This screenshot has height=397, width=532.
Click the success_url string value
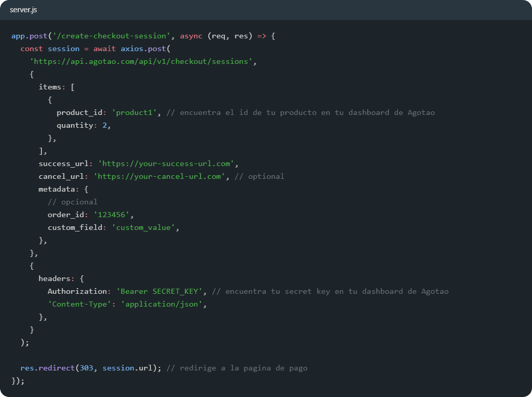[x=166, y=164]
